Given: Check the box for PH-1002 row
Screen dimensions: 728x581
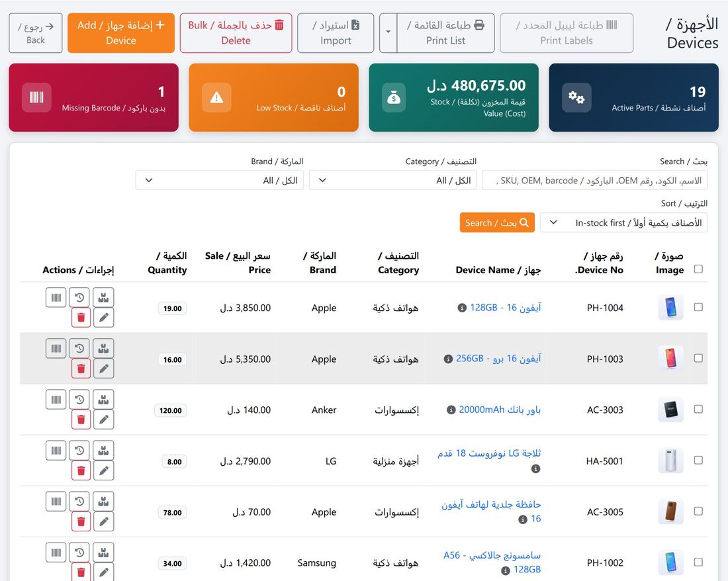Looking at the screenshot, I should click(x=698, y=562).
